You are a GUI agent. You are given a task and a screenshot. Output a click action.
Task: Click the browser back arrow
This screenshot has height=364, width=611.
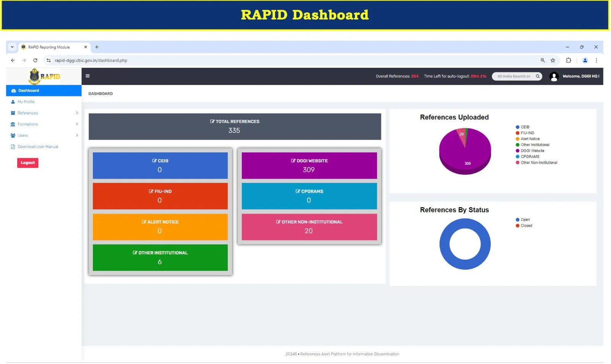click(x=13, y=60)
